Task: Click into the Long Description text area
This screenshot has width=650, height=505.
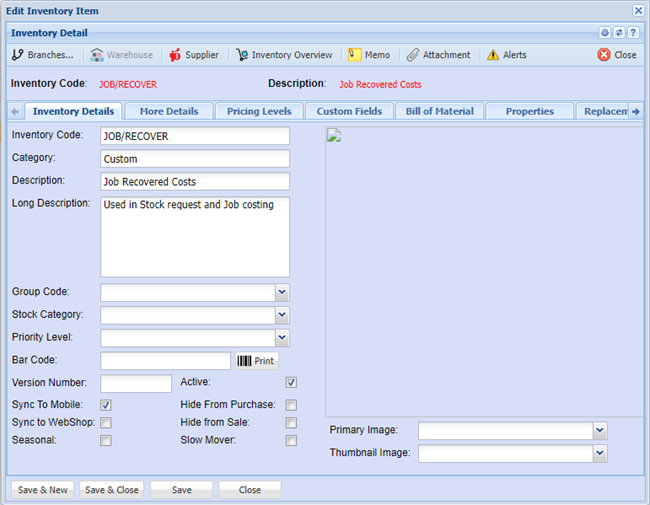Action: [195, 236]
